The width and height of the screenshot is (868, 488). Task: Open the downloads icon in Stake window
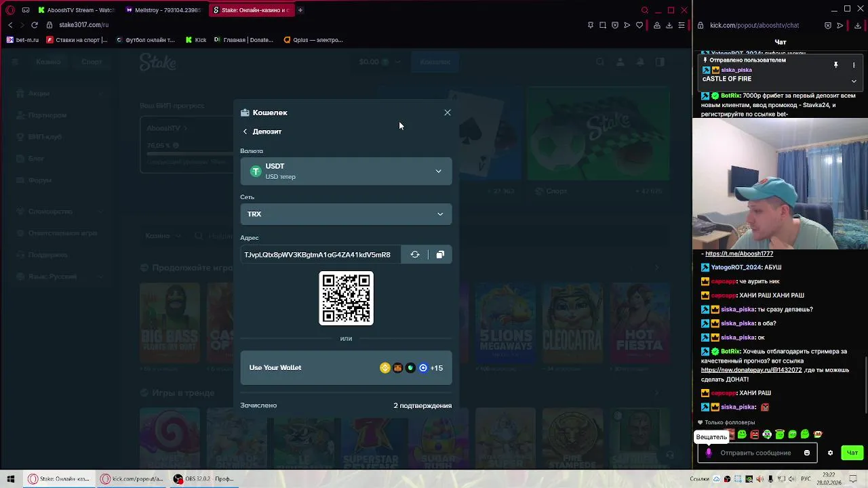click(669, 25)
